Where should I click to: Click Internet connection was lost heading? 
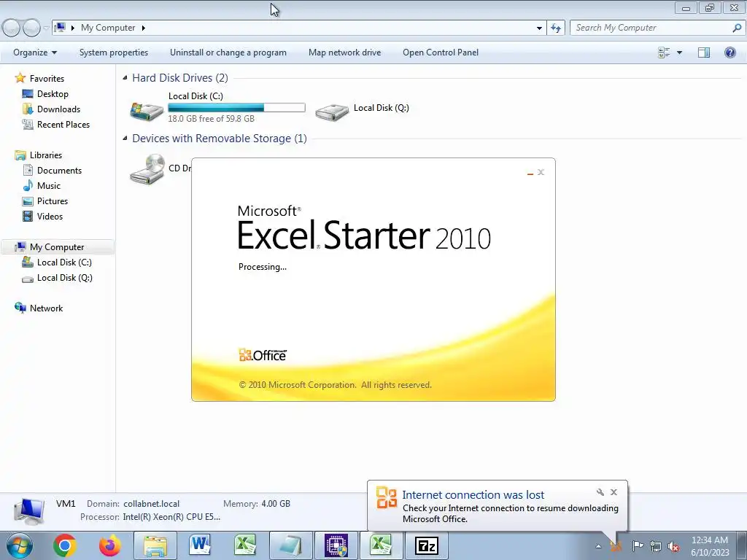coord(473,495)
